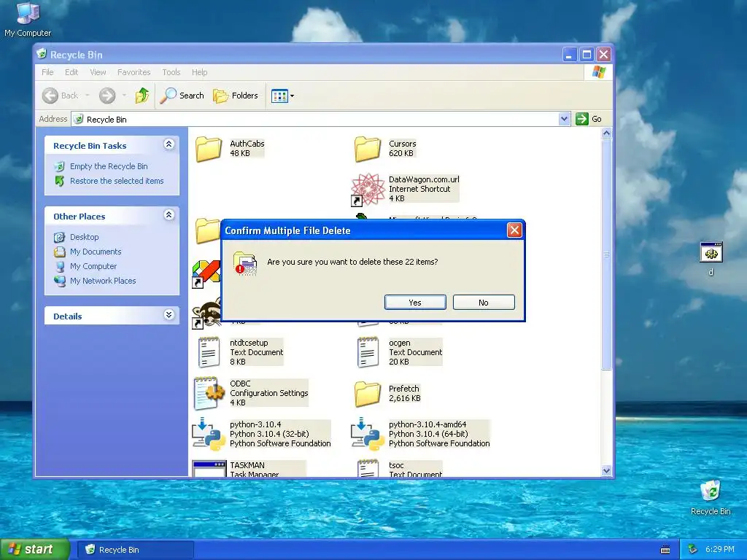Open the Address bar dropdown arrow
This screenshot has height=560, width=747.
pyautogui.click(x=564, y=119)
